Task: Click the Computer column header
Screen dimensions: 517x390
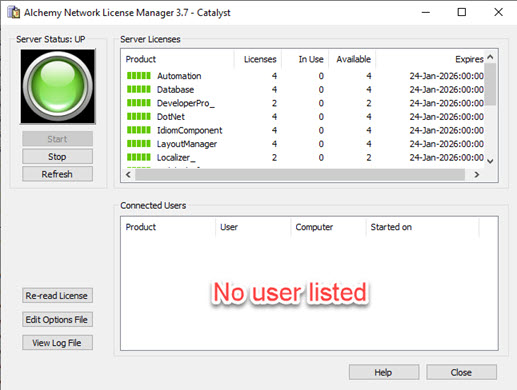Action: 328,227
